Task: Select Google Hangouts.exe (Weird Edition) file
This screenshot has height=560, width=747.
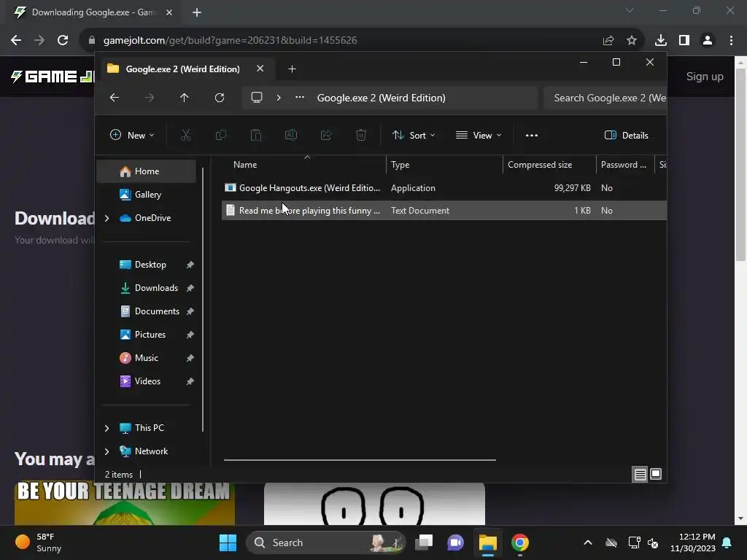Action: (444, 188)
